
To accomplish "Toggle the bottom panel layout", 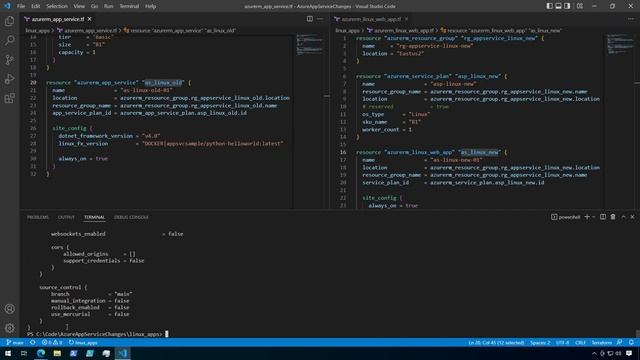I will (558, 6).
